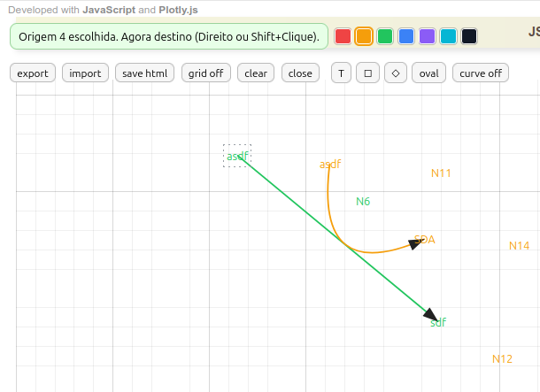Pick the red color swatch

(343, 36)
